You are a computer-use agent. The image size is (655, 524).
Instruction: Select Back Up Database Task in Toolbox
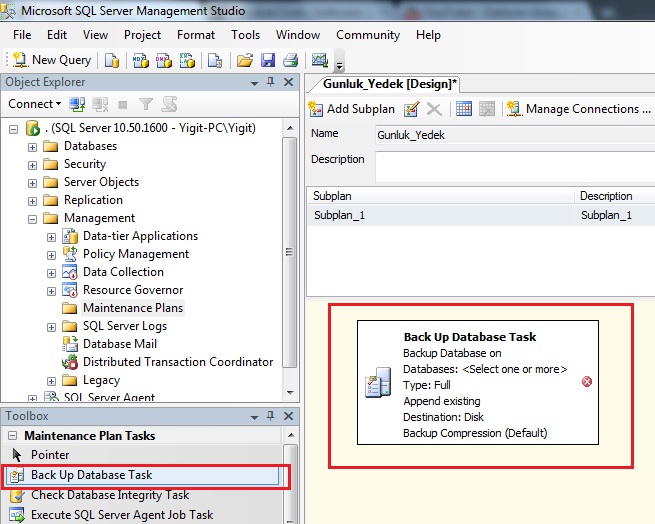pyautogui.click(x=142, y=475)
